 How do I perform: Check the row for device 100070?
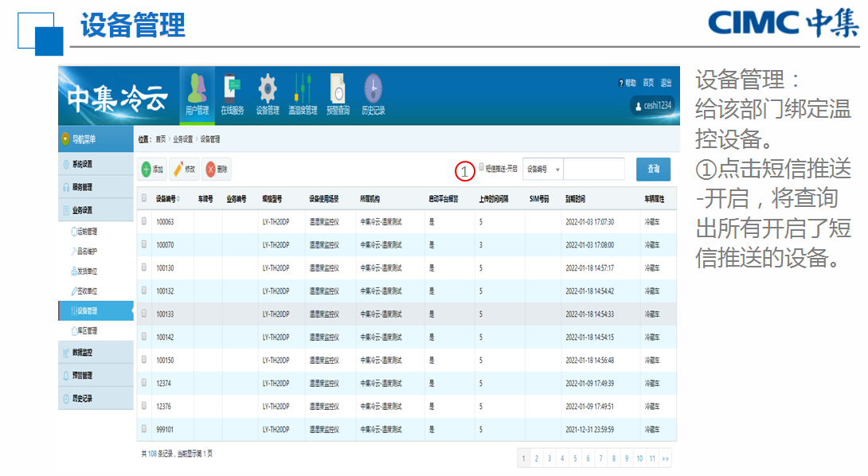point(144,244)
